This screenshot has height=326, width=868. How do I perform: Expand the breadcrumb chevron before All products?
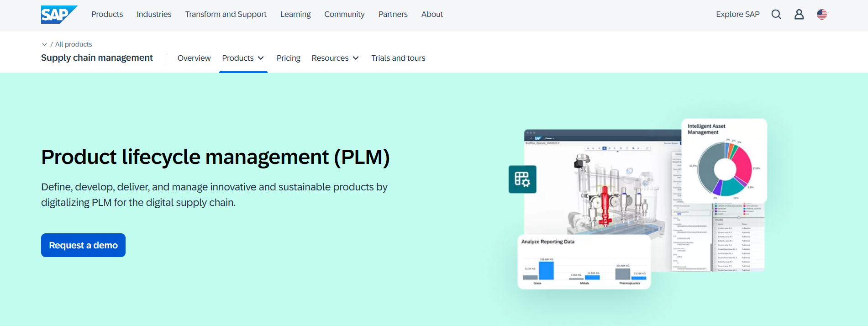tap(44, 44)
